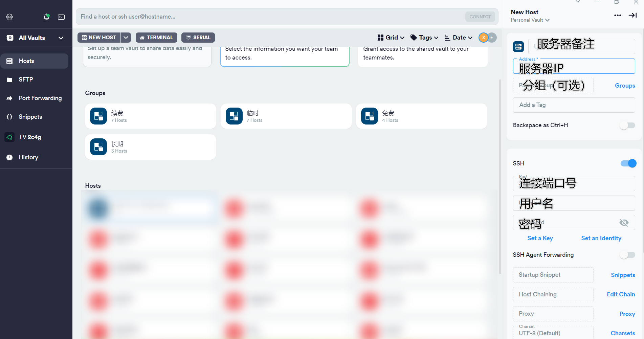Click the Set a Key link
The height and width of the screenshot is (339, 644).
pos(540,238)
